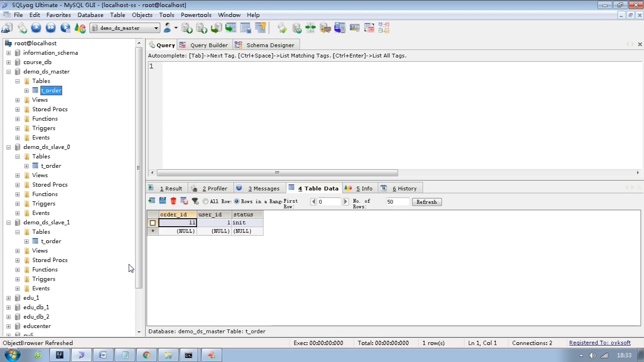Click the No. of Rows input field
This screenshot has height=362, width=644.
pos(398,202)
